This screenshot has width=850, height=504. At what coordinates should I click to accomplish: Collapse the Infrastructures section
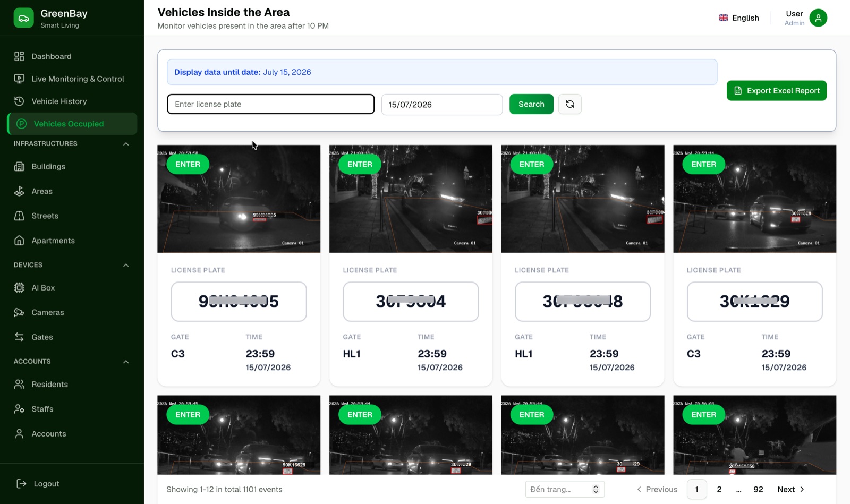126,144
